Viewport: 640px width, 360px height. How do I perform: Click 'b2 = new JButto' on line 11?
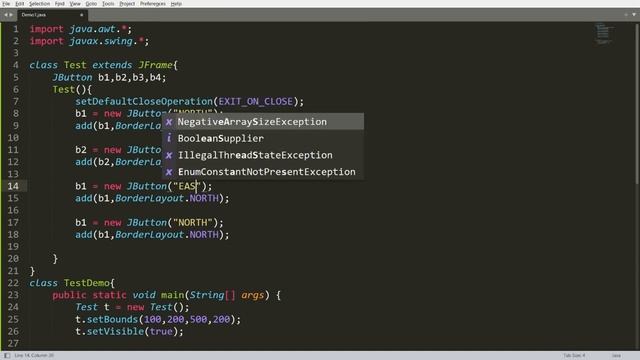point(118,150)
